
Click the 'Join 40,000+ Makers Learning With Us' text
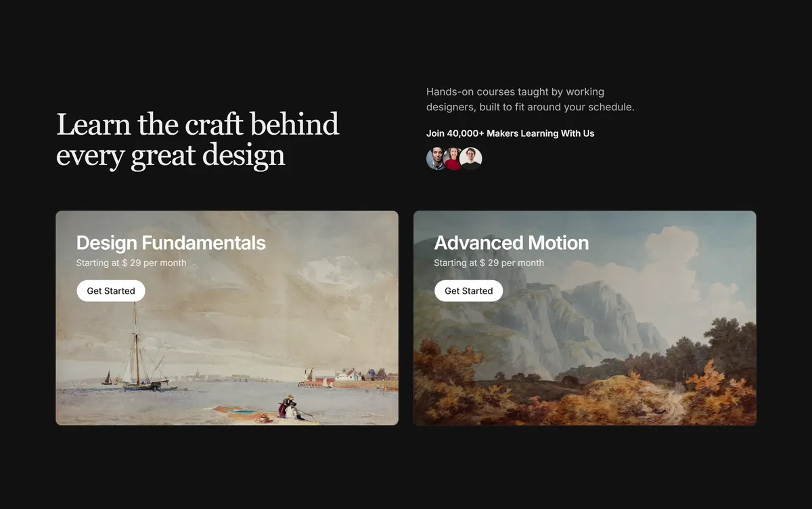coord(510,133)
